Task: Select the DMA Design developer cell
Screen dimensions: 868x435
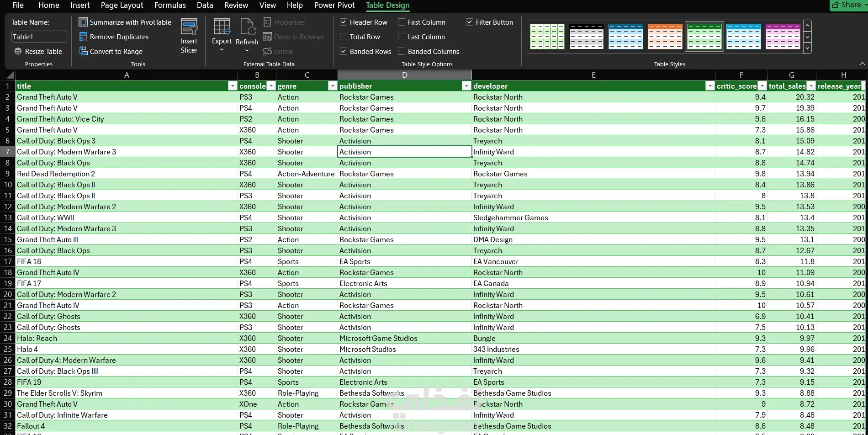Action: pyautogui.click(x=593, y=239)
